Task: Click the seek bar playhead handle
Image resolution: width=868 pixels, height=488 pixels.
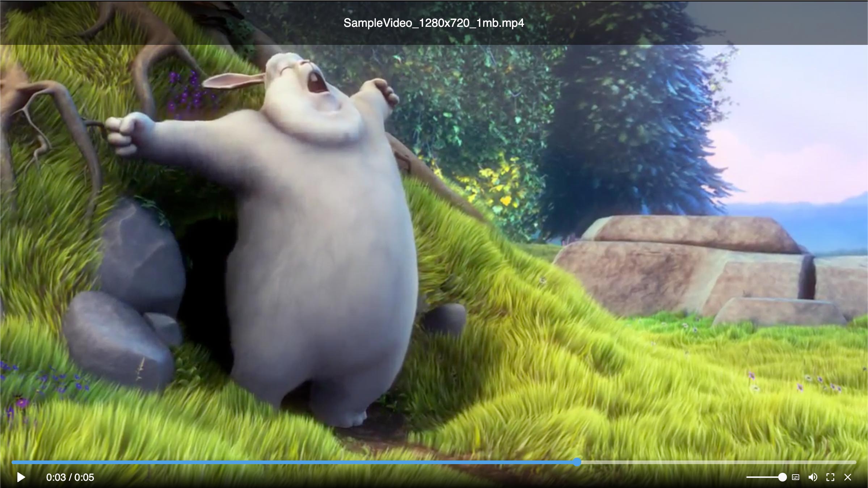Action: click(x=577, y=462)
